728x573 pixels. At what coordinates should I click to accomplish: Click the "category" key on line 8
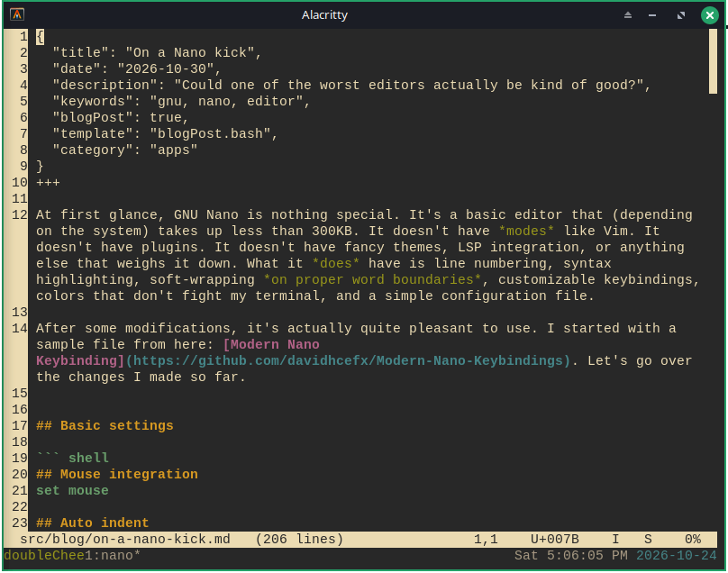coord(93,150)
